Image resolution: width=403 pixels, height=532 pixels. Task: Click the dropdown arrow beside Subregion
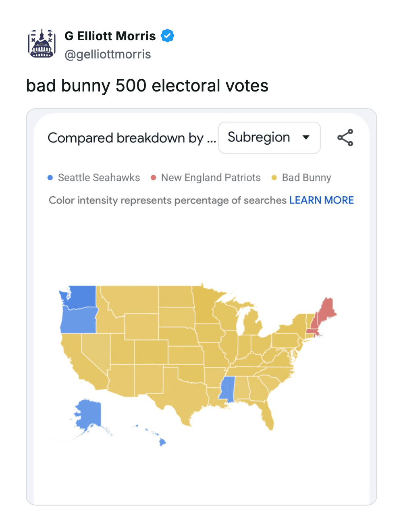point(306,137)
